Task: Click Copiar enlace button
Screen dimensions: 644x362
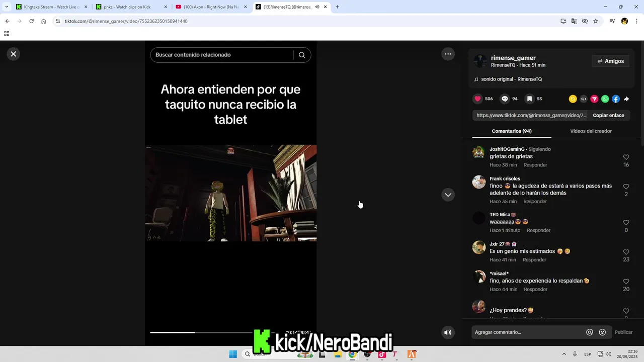Action: (608, 115)
